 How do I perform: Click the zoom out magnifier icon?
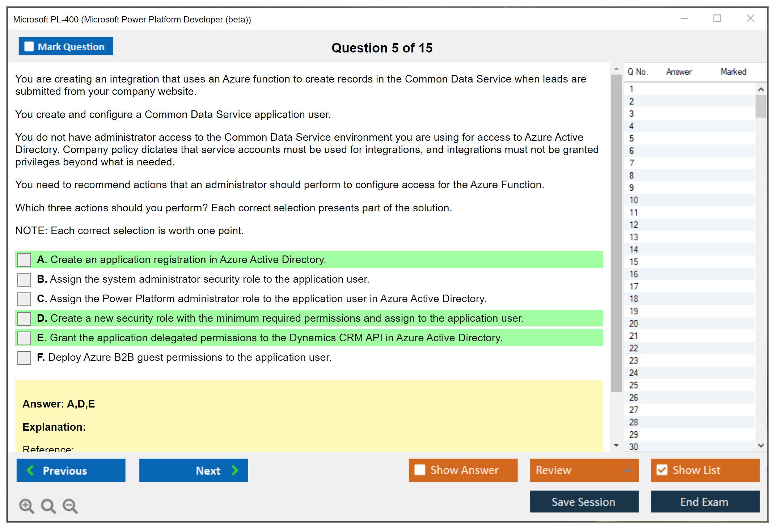click(x=70, y=506)
